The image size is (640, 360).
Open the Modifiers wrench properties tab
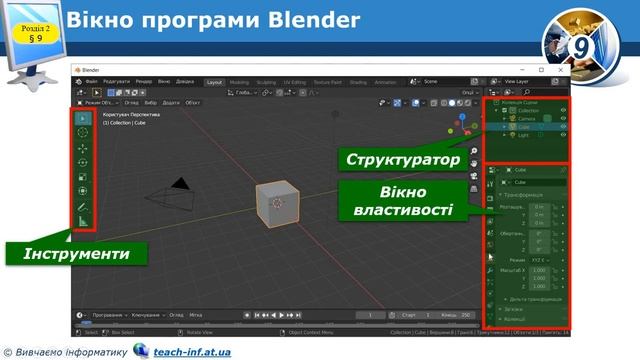point(490,270)
